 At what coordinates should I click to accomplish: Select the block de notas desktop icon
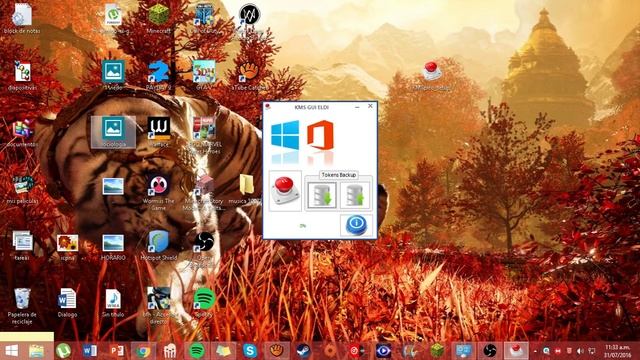click(22, 19)
